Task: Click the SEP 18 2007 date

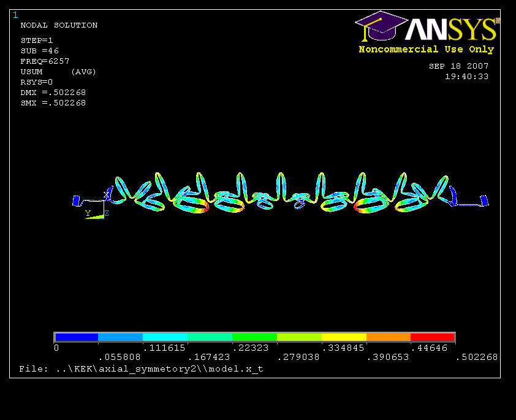Action: pyautogui.click(x=458, y=66)
